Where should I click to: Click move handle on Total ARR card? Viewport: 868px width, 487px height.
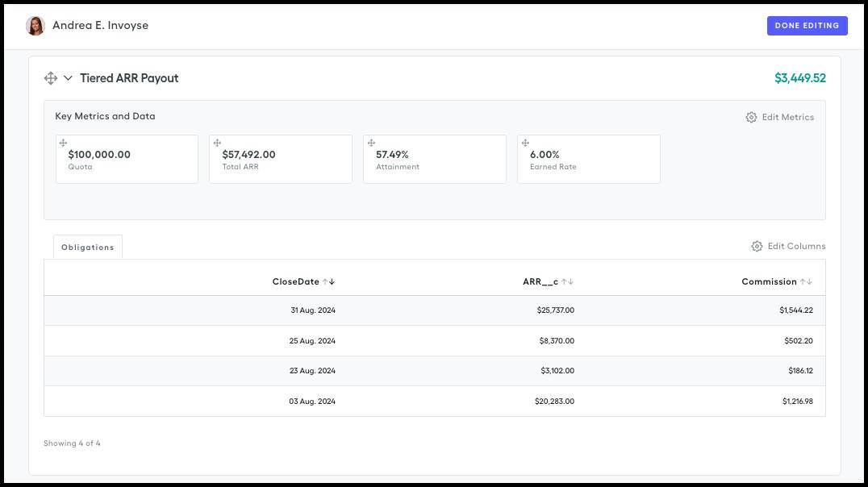217,143
